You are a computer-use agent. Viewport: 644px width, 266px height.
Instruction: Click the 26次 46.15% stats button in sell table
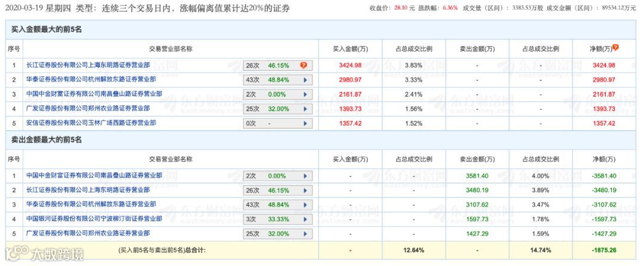tap(278, 190)
